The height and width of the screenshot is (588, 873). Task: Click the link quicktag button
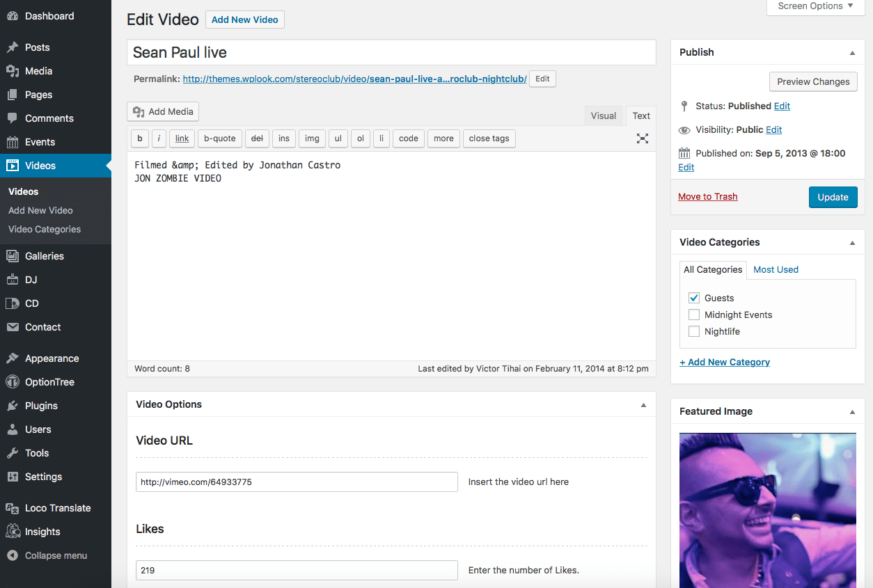click(182, 138)
